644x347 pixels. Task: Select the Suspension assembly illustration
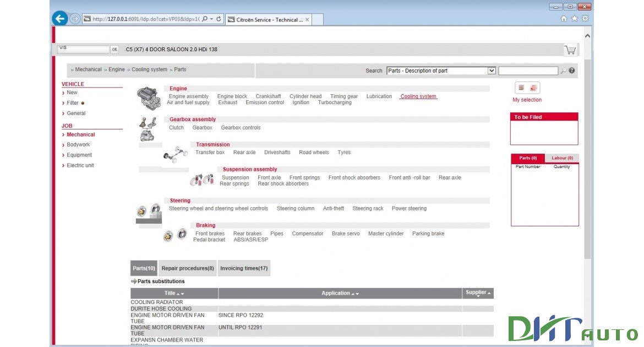click(x=201, y=180)
